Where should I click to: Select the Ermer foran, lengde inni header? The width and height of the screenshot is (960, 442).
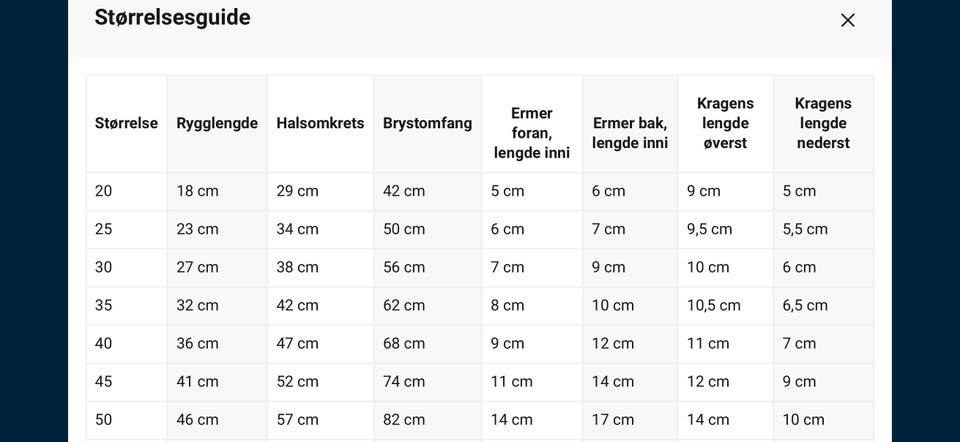(x=532, y=133)
